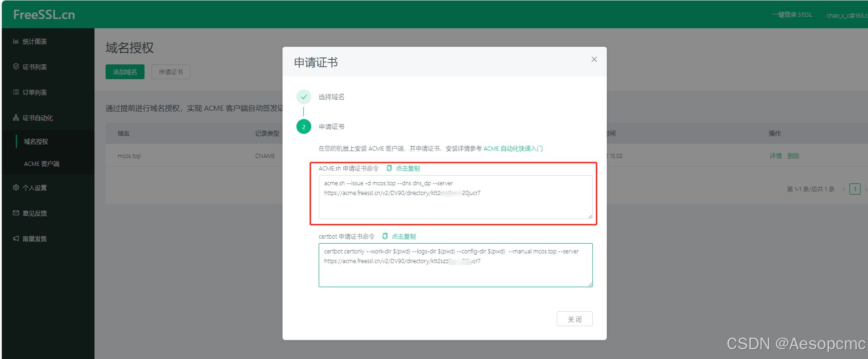Click step 2 circle for 申请证书
Viewport: 868px width, 359px height.
304,126
